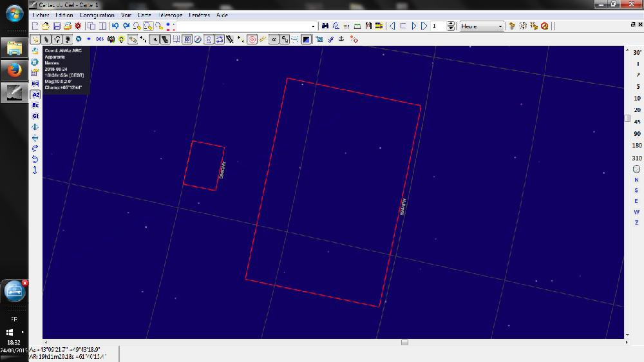Viewport: 644px width, 362px height.
Task: Toggle the alpha label button
Action: point(274,39)
